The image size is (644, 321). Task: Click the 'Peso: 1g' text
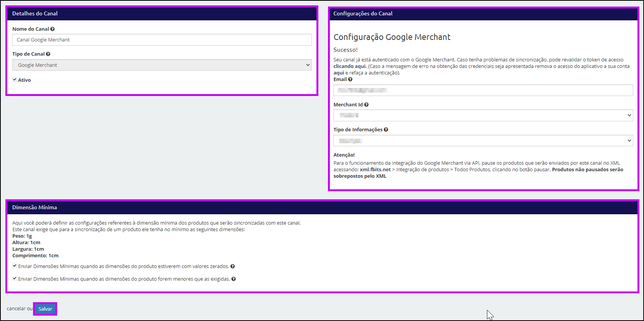pos(22,236)
